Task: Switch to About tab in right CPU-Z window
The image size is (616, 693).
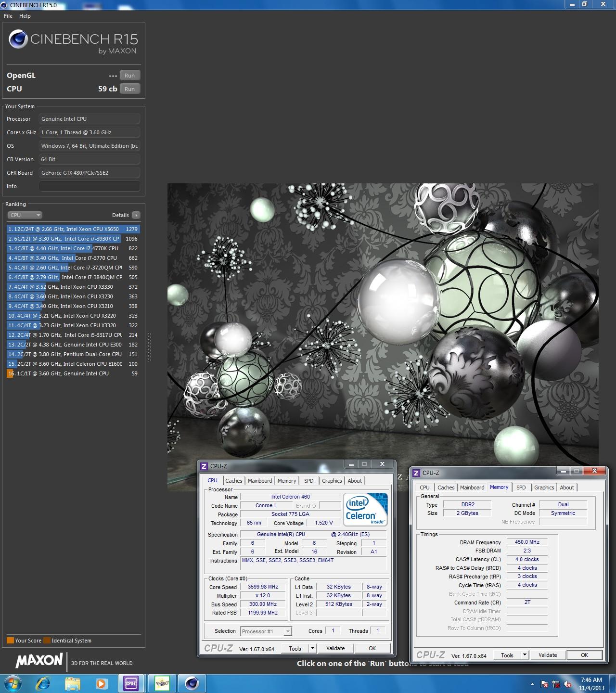Action: [567, 488]
